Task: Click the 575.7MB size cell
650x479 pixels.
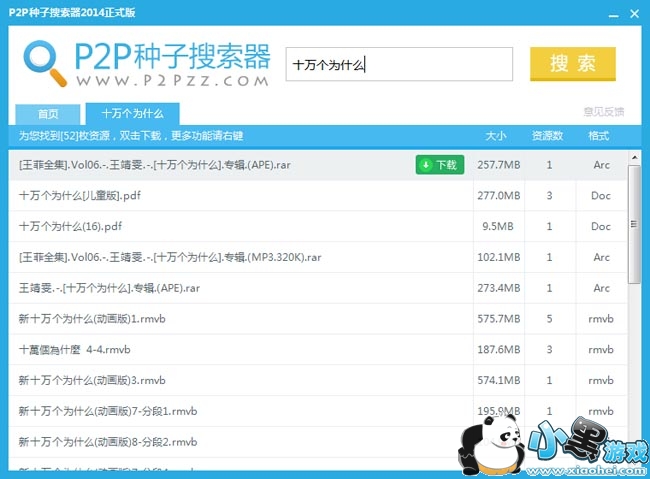Action: click(x=499, y=319)
